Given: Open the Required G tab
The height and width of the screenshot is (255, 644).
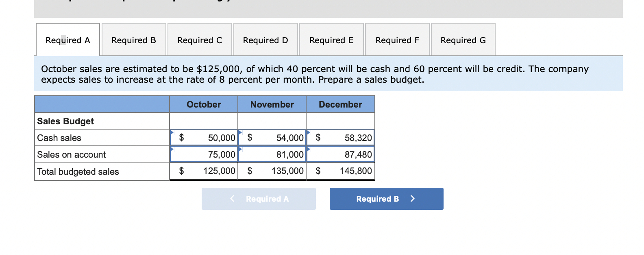Looking at the screenshot, I should (463, 40).
